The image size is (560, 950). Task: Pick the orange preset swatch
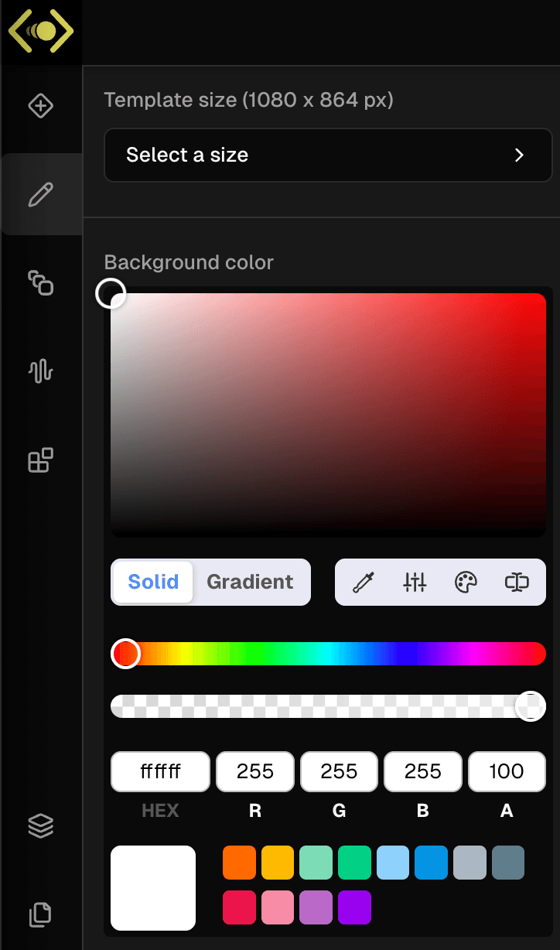click(239, 862)
